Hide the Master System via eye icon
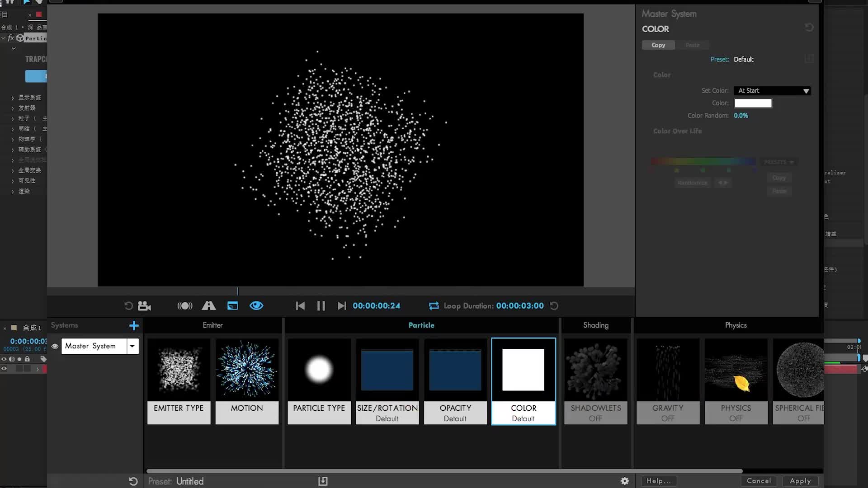 click(55, 346)
